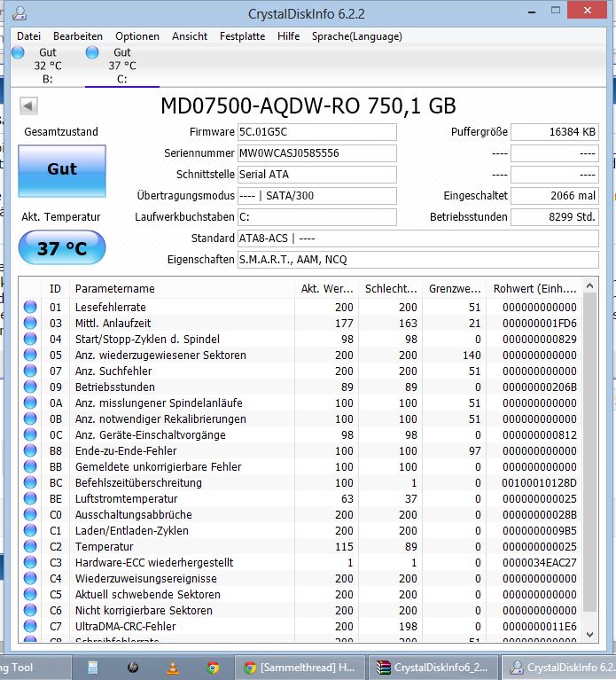The image size is (616, 680).
Task: Click status icon of Befehlszeitüberschreitung row
Action: pos(30,482)
